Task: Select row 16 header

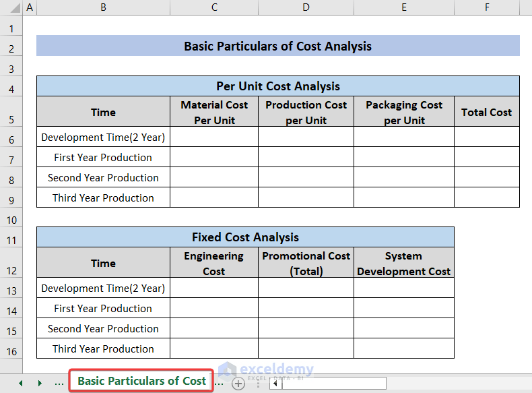Action: [11, 348]
